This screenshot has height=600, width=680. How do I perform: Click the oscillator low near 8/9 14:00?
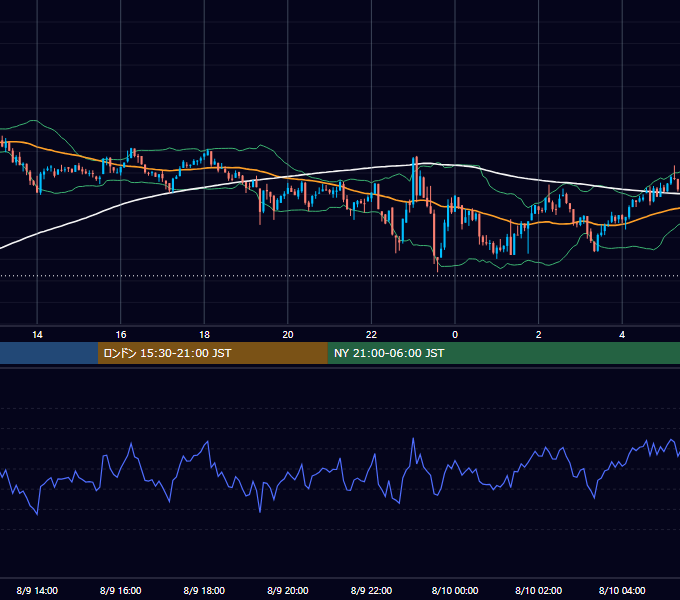coord(37,514)
